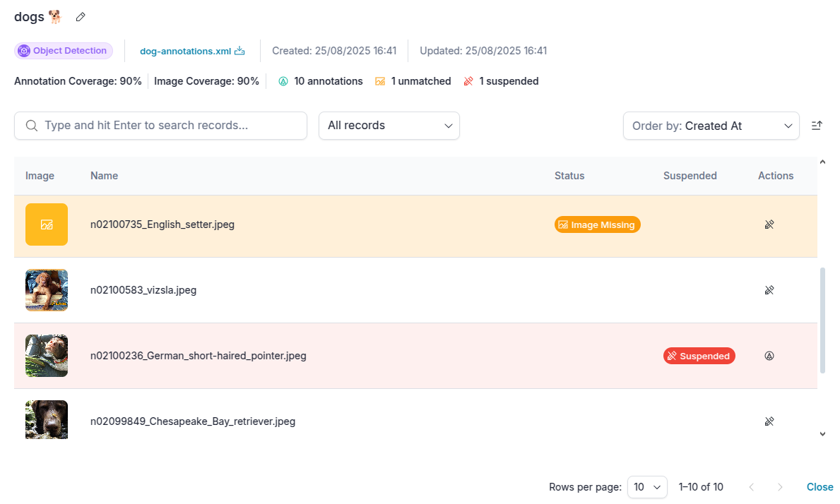Click the search magnifier icon
This screenshot has width=840, height=504.
(x=32, y=126)
